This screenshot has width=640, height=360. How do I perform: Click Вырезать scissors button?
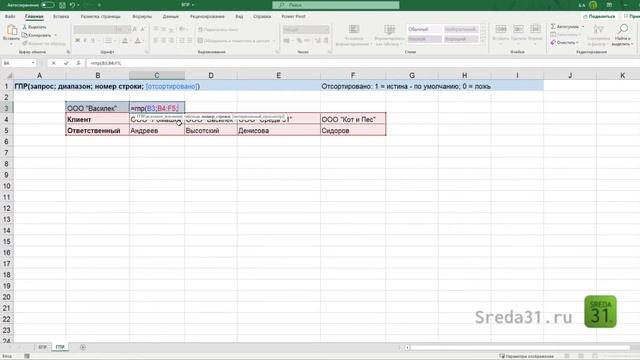(34, 27)
